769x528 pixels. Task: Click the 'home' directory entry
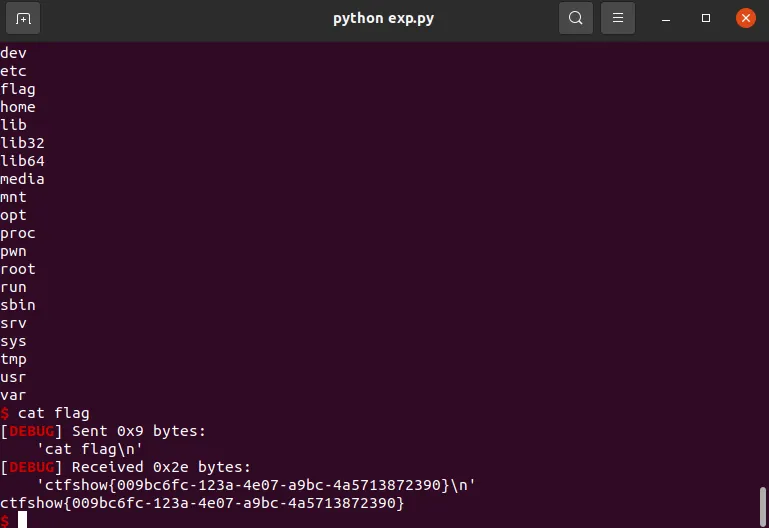[18, 107]
